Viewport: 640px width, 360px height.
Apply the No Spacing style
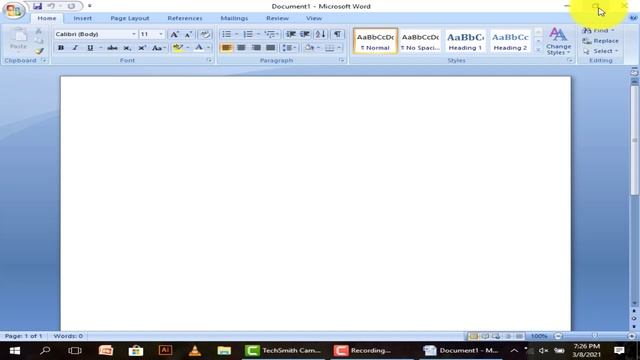(420, 41)
